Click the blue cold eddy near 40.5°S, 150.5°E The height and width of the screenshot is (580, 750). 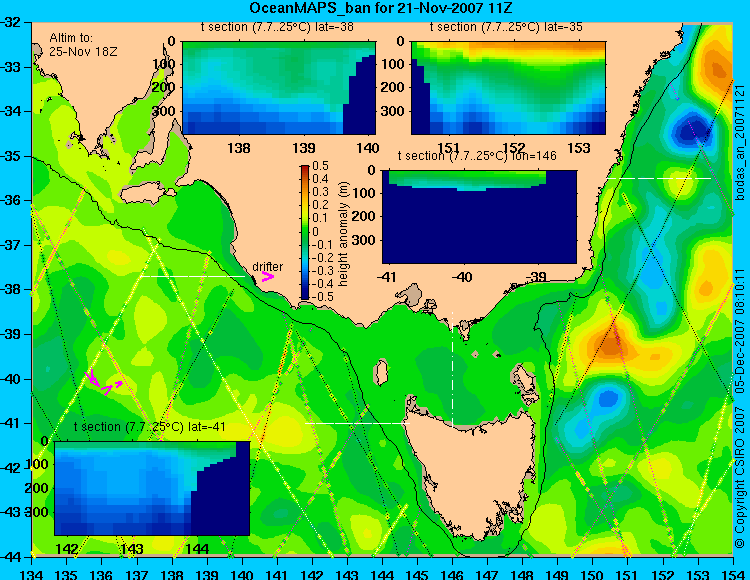tap(608, 398)
